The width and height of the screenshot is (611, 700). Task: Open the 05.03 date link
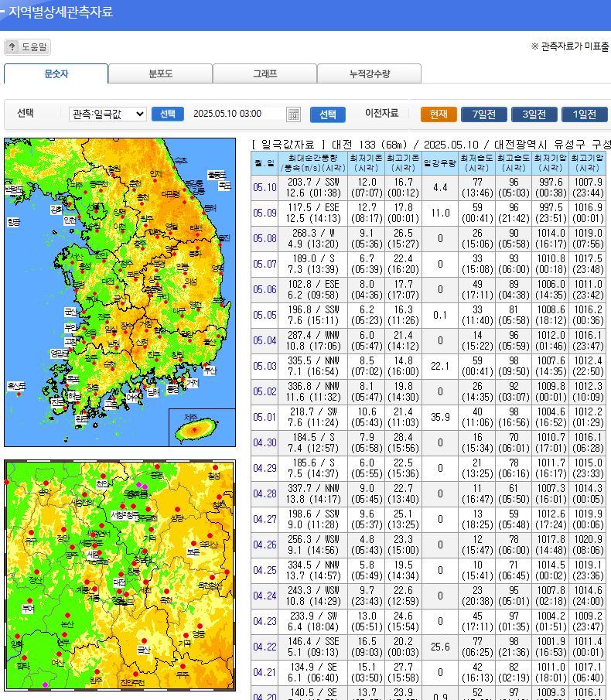point(265,366)
